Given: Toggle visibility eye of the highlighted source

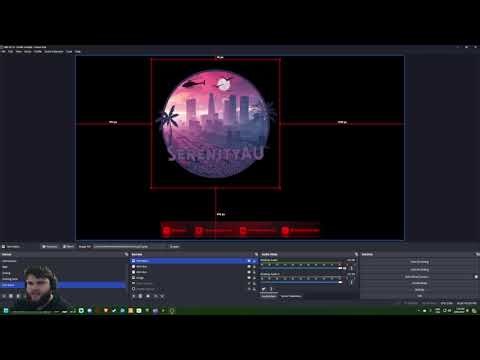Looking at the screenshot, I should [249, 261].
